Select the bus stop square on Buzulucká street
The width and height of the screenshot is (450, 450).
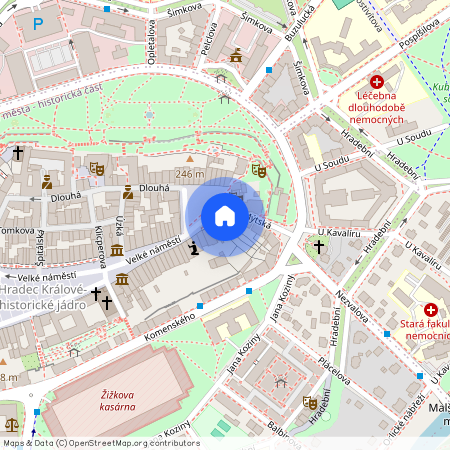click(269, 70)
